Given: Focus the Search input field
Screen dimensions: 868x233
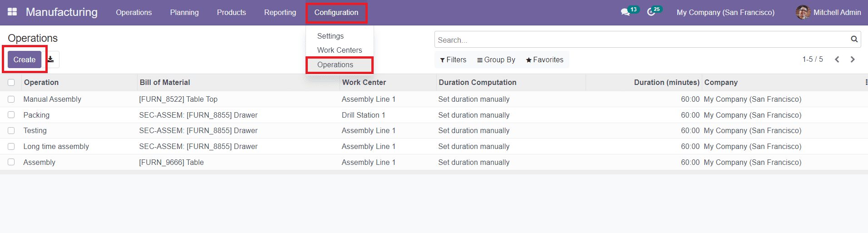Looking at the screenshot, I should click(640, 40).
